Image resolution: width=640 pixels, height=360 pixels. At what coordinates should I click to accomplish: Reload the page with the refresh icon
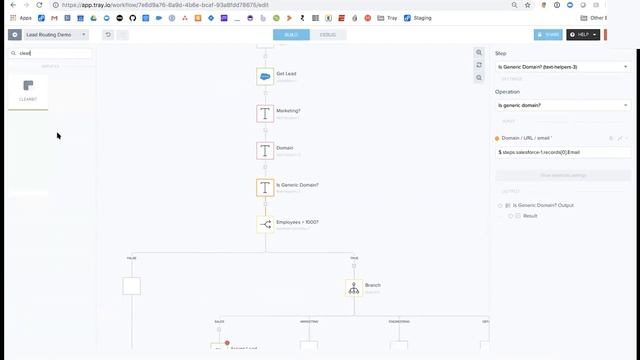39,5
